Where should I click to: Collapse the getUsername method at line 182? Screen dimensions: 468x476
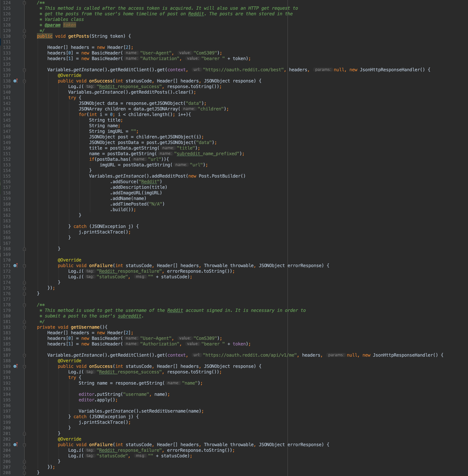pyautogui.click(x=24, y=327)
